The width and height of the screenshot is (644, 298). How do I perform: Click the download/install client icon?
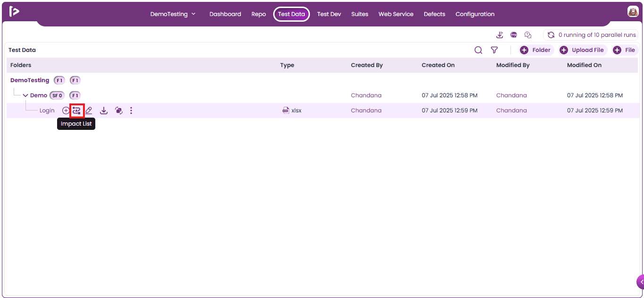tap(500, 35)
